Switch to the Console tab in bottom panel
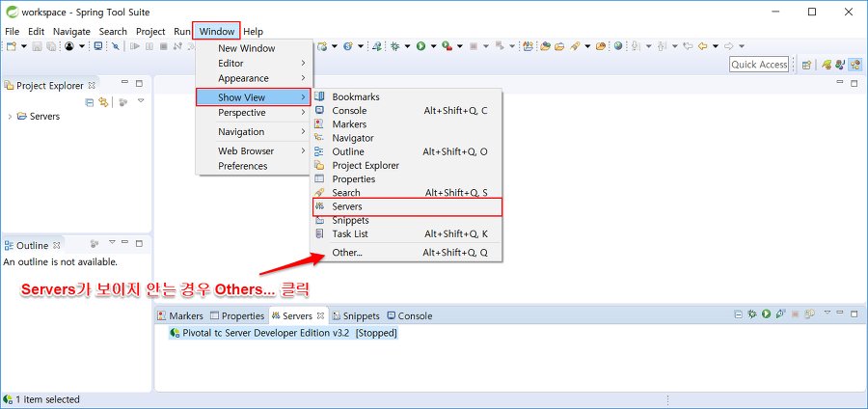The image size is (868, 409). point(409,316)
